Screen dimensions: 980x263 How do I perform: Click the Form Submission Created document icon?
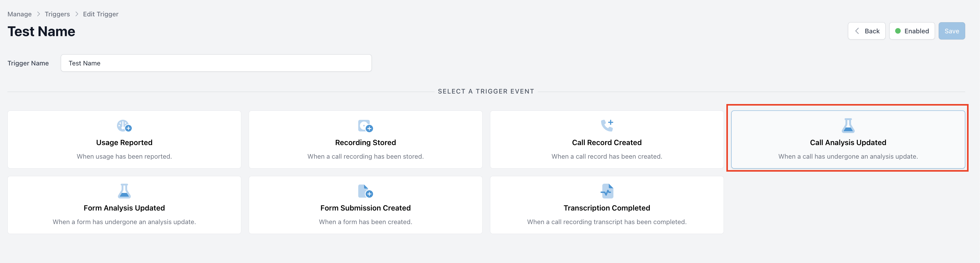365,191
